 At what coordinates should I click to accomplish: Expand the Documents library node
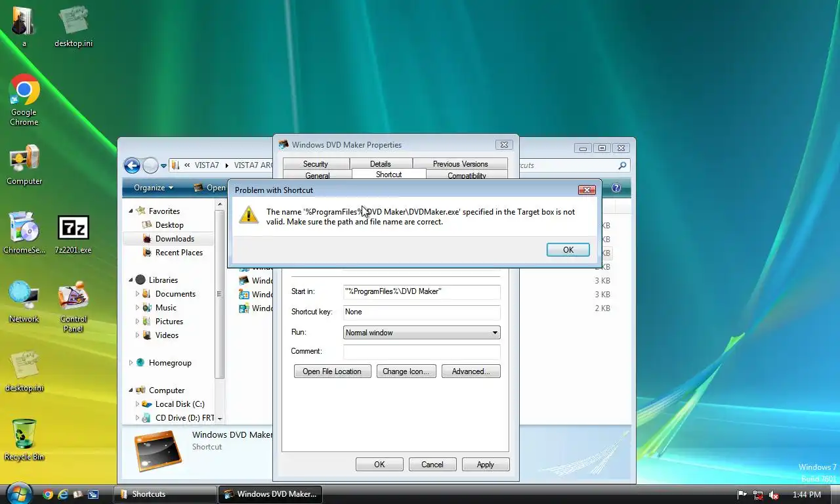(x=138, y=294)
